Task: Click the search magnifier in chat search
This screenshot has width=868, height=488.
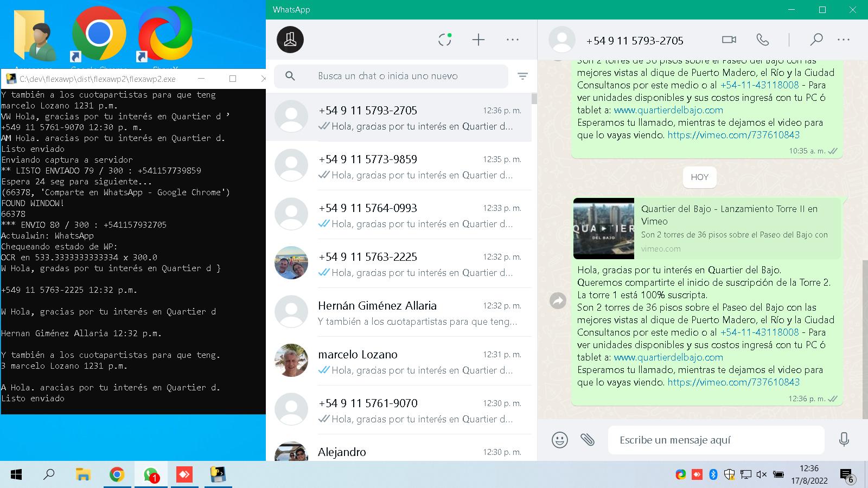Action: pyautogui.click(x=290, y=76)
